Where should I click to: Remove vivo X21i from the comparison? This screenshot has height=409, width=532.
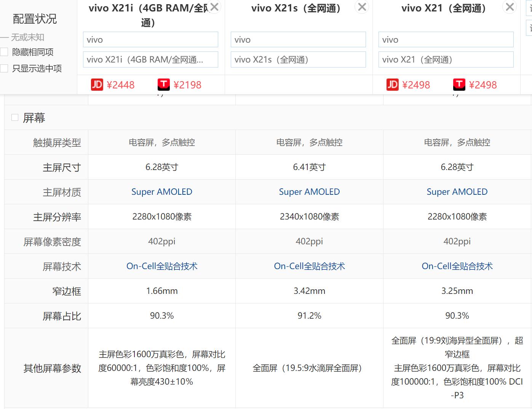[214, 7]
